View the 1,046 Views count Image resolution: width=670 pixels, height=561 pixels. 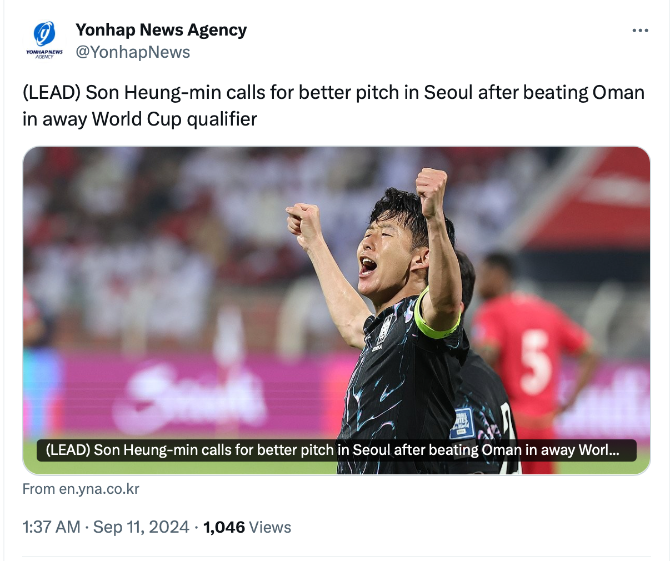247,527
